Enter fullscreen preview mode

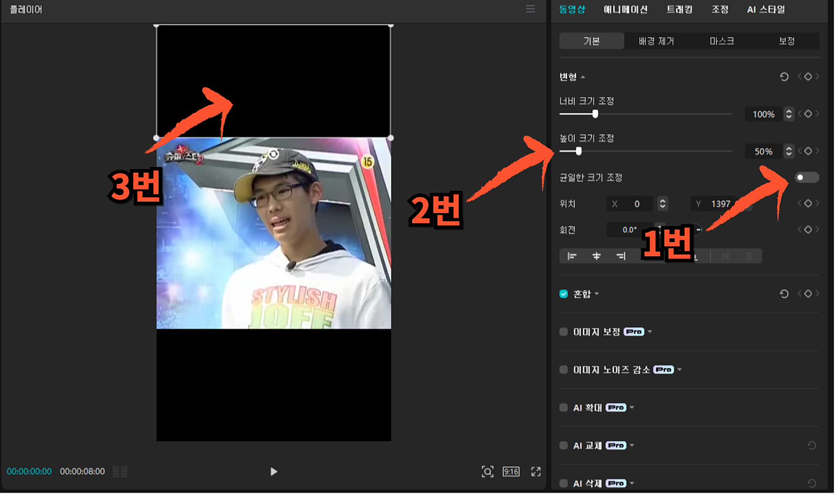coord(535,471)
